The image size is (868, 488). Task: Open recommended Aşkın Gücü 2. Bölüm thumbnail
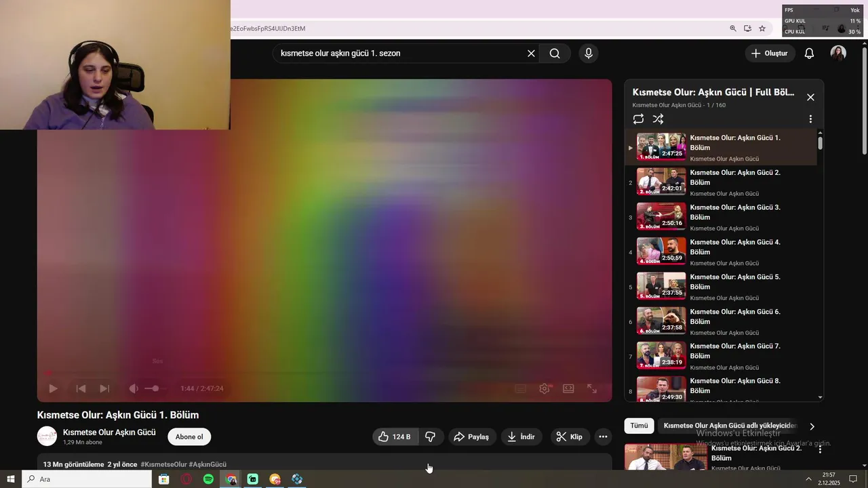coord(665,457)
